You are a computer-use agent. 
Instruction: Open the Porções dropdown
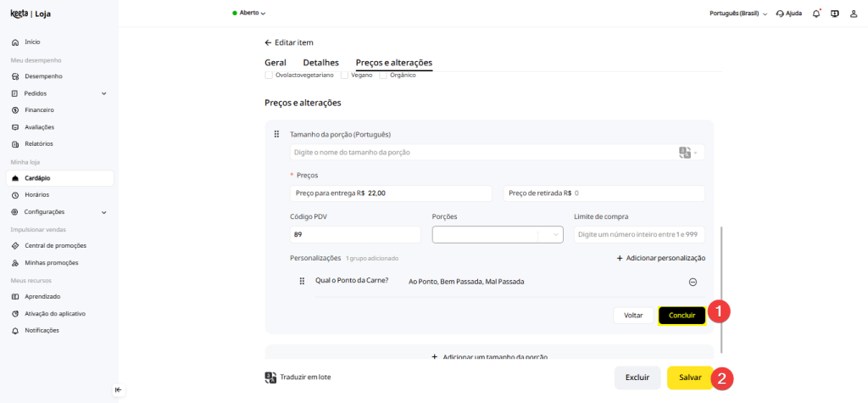click(x=498, y=235)
